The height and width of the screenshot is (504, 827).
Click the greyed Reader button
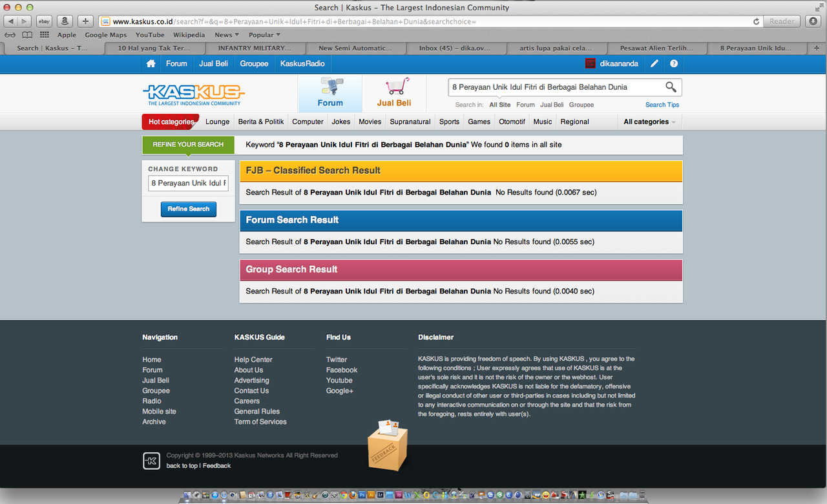(x=782, y=21)
